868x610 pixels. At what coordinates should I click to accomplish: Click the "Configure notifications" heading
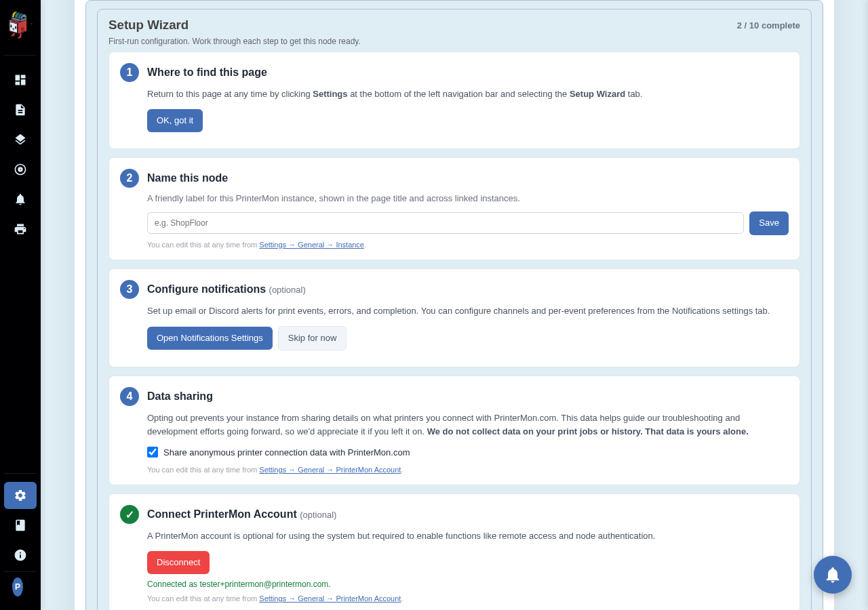(206, 289)
